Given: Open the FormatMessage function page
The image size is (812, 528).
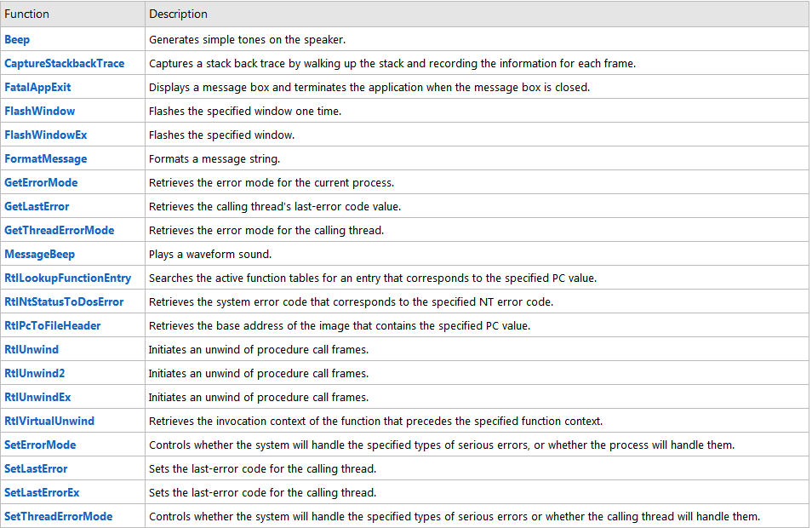Looking at the screenshot, I should click(45, 158).
